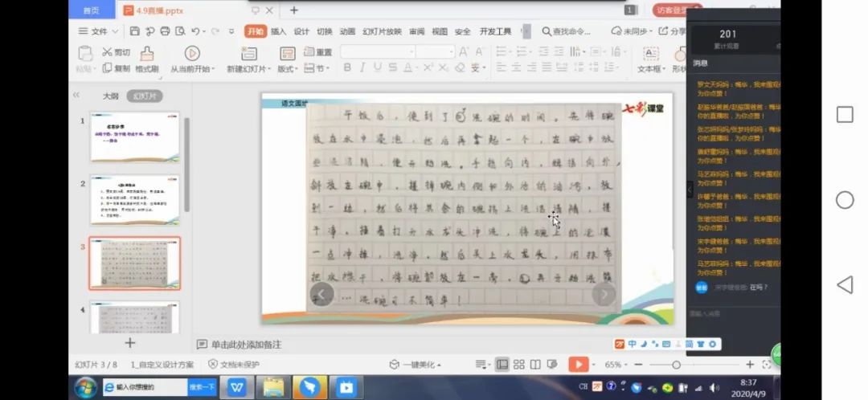Switch to the 切换 Transitions ribbon tab

point(325,31)
